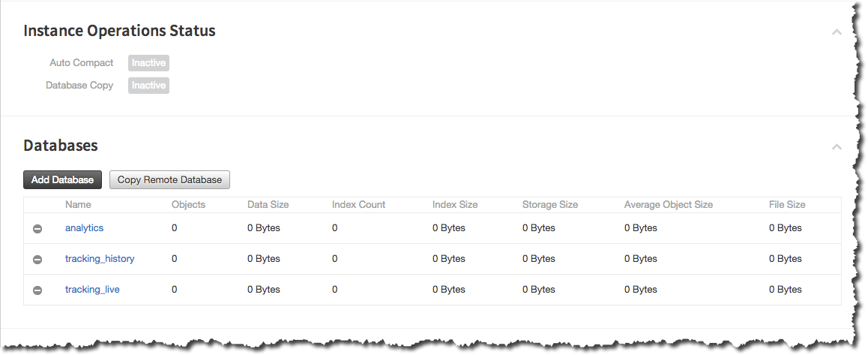Click the Index Count column header
Viewport: 868px width, 355px height.
coord(358,204)
